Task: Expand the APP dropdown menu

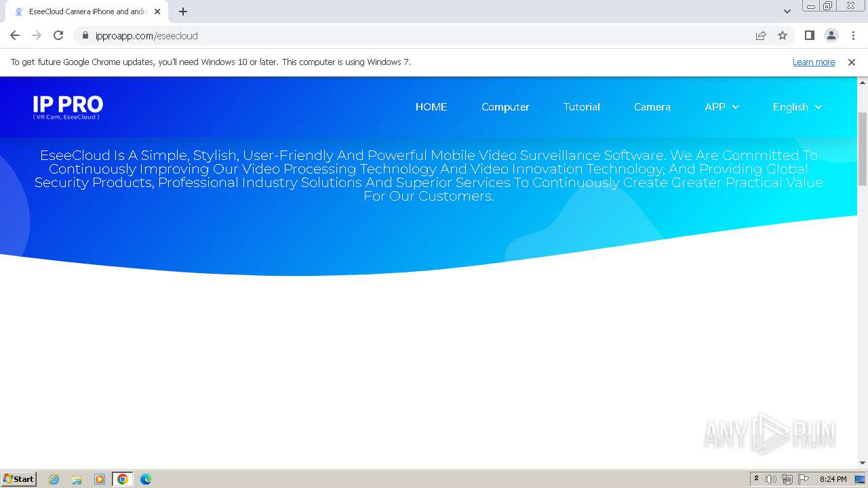Action: 722,107
